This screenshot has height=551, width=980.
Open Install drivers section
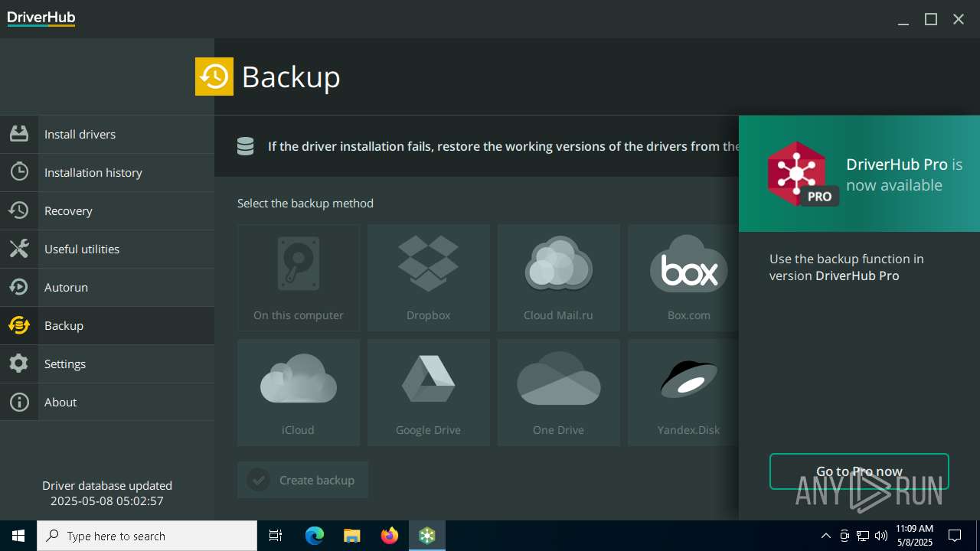107,134
